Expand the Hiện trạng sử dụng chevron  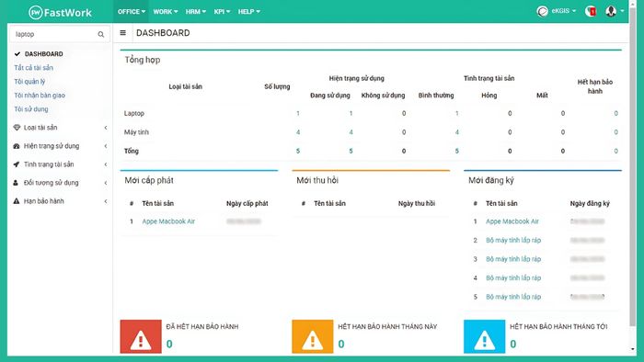coord(106,146)
